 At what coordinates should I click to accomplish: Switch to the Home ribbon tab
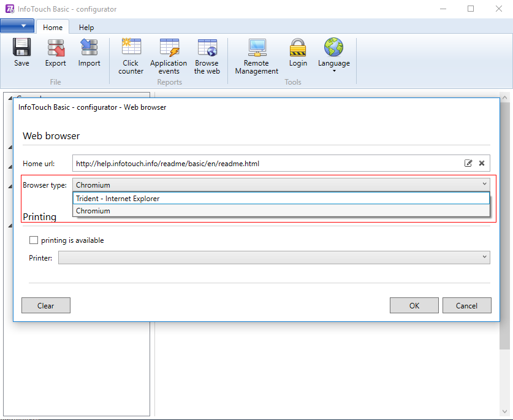pos(53,27)
